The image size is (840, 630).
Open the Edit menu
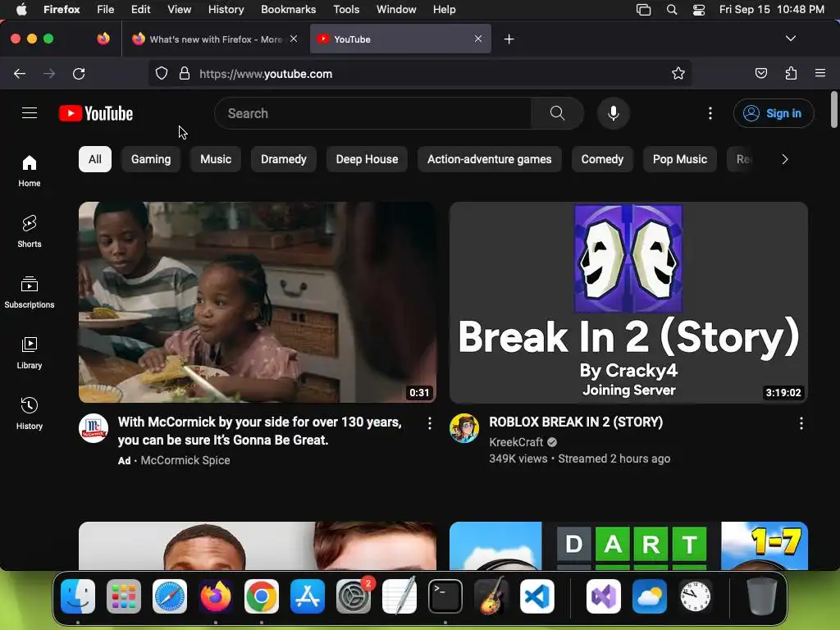[141, 10]
